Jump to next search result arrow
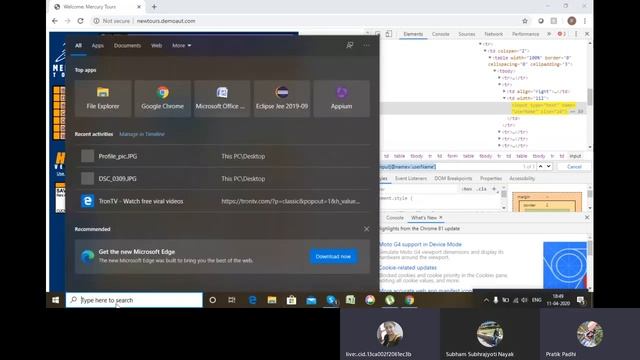This screenshot has height=360, width=640. point(549,167)
